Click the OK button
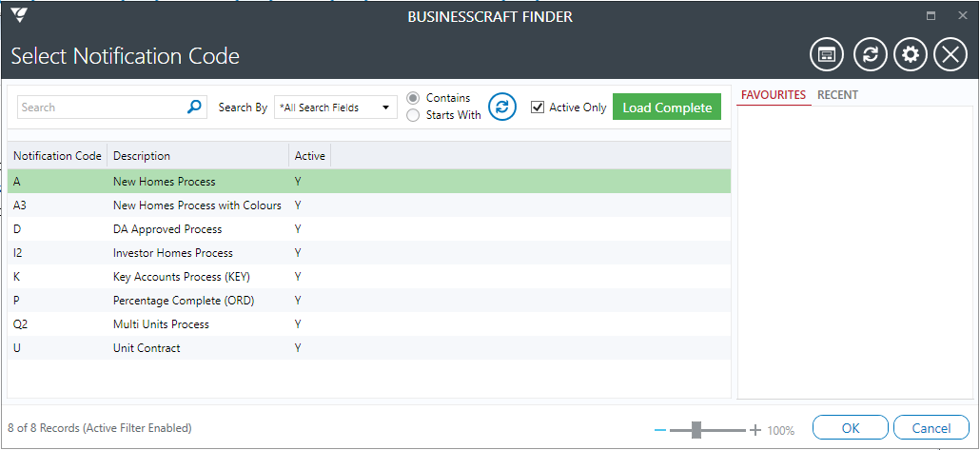Screen dimensions: 980x450 [850, 428]
